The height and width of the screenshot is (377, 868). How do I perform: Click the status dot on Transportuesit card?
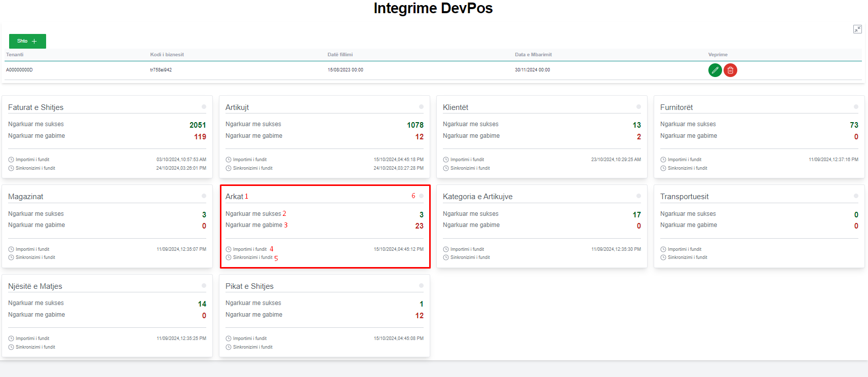(856, 196)
